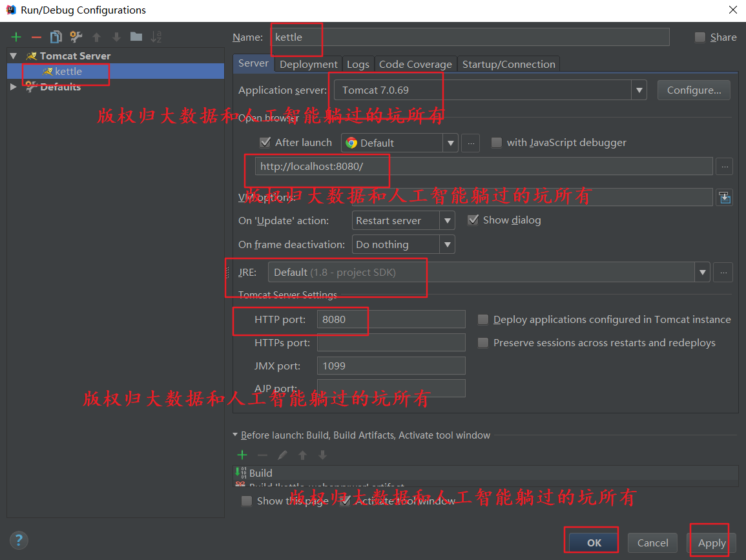The height and width of the screenshot is (560, 746).
Task: Click the help question mark icon
Action: [x=19, y=540]
